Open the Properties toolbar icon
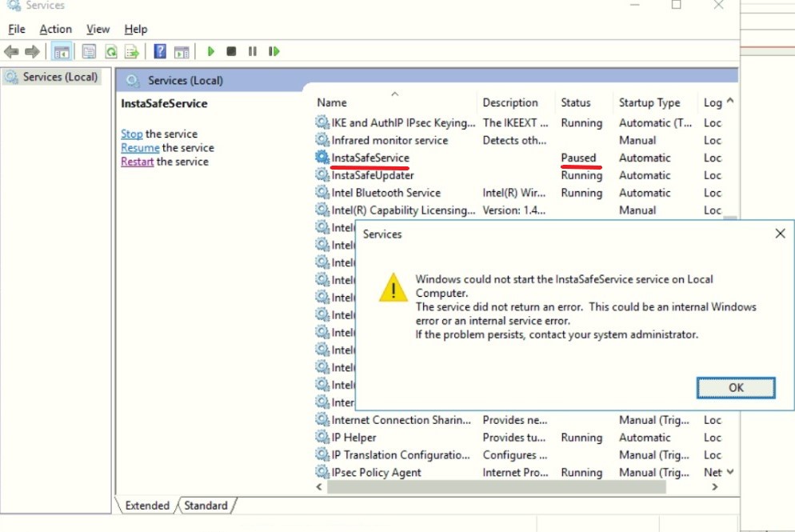795x532 pixels. [89, 51]
